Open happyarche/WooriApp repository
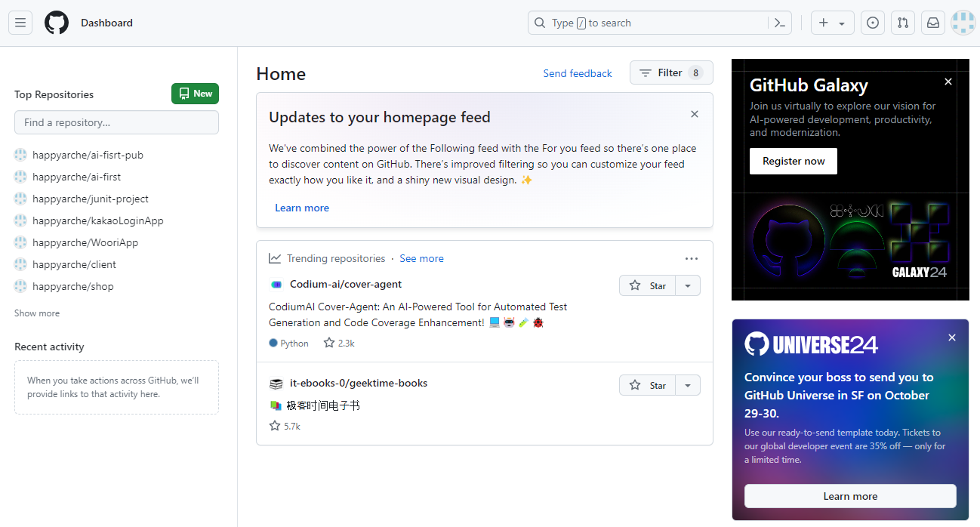The width and height of the screenshot is (980, 527). tap(85, 242)
